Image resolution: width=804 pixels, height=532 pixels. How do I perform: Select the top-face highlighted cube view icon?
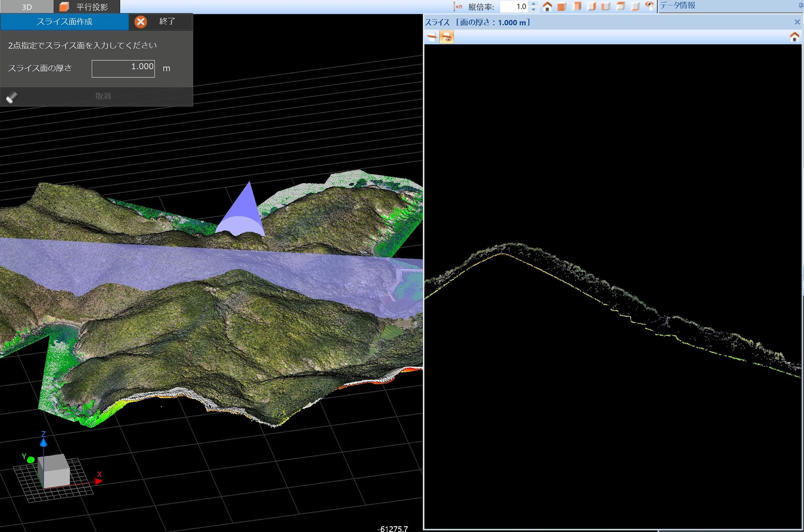click(x=621, y=7)
